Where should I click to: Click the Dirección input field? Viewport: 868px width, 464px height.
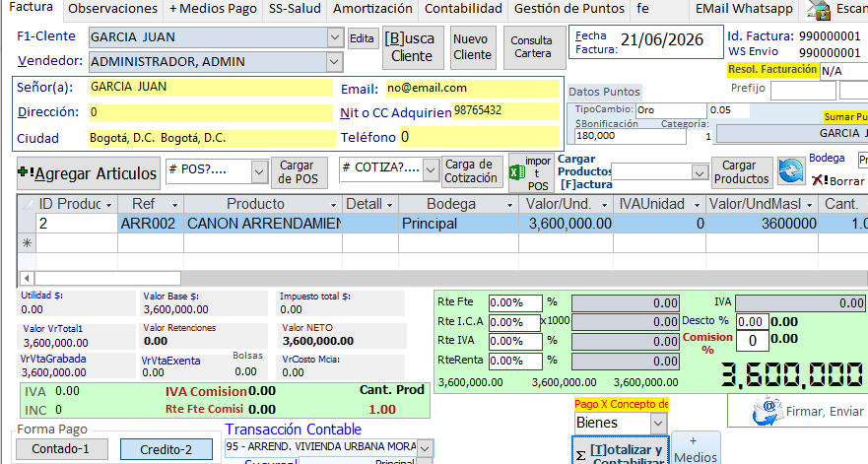click(211, 112)
